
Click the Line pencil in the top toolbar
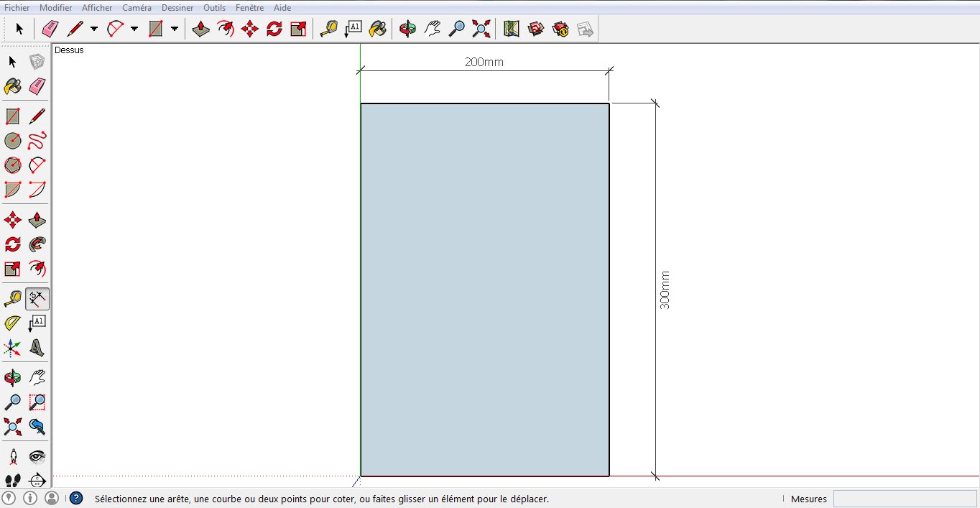[x=75, y=29]
